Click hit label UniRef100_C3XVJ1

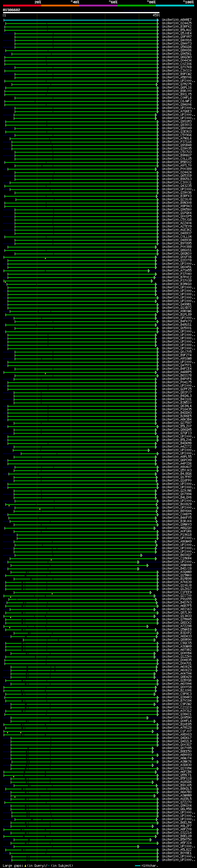pyautogui.click(x=177, y=182)
